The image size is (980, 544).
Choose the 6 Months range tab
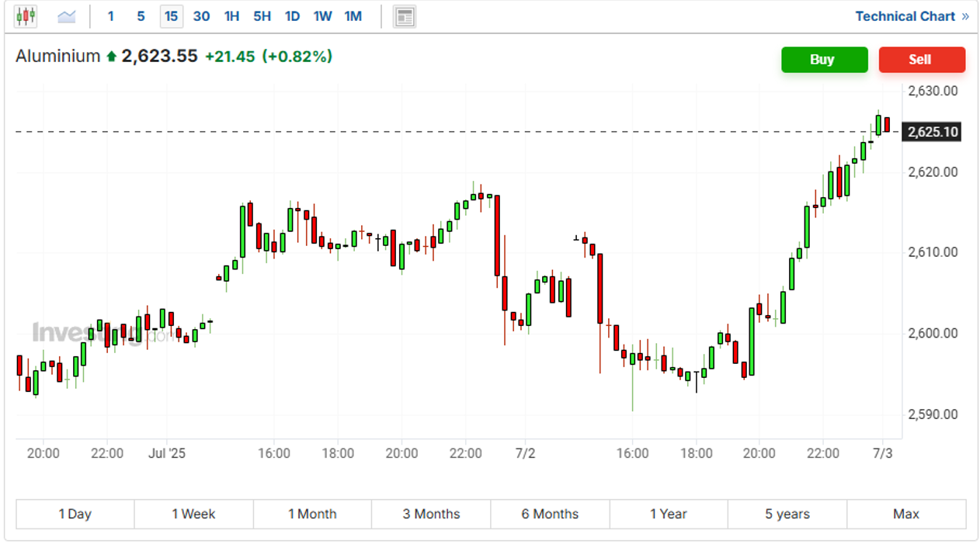click(550, 514)
